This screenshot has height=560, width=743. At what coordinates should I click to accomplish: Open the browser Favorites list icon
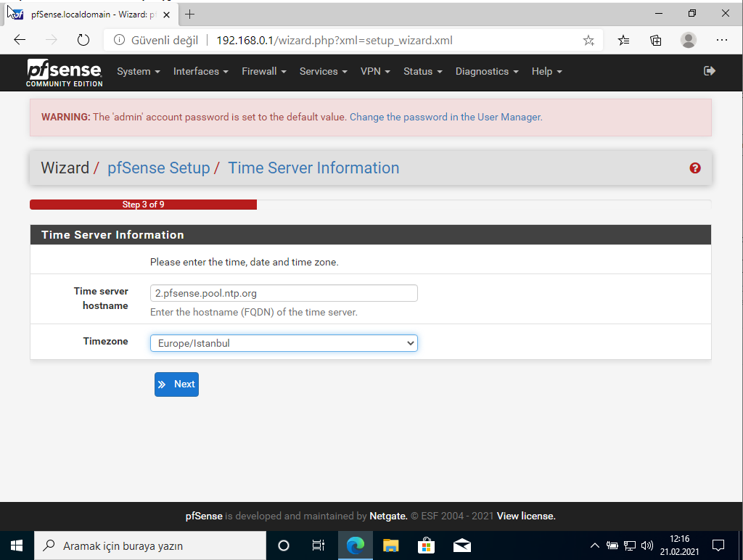[x=623, y=41]
